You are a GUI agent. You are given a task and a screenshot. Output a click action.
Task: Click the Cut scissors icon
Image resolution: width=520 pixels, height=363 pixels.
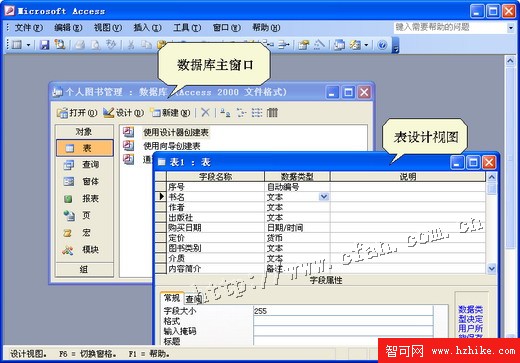pyautogui.click(x=131, y=45)
